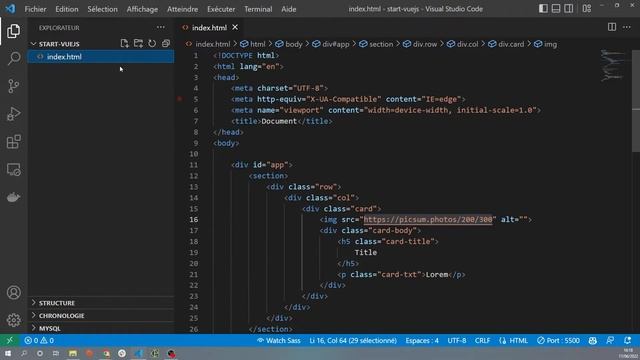The width and height of the screenshot is (640, 360).
Task: Toggle bottom panel layout icon
Action: coord(556,9)
